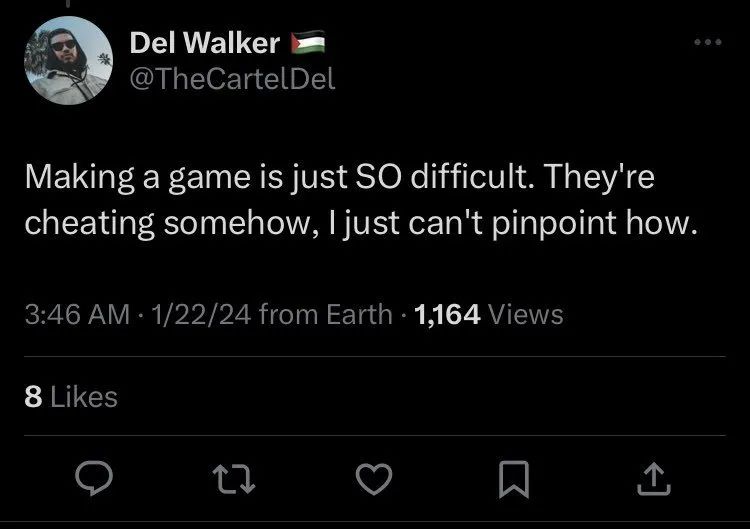This screenshot has height=529, width=750.
Task: Open the Del Walker display name
Action: pos(205,44)
